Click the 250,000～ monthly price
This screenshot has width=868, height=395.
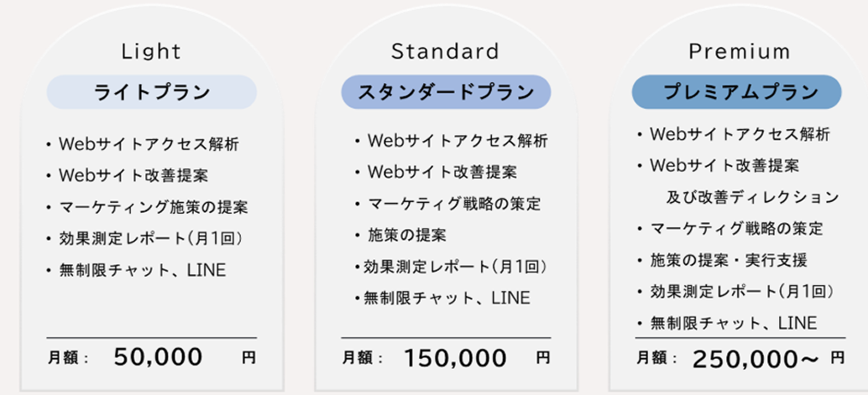point(756,359)
